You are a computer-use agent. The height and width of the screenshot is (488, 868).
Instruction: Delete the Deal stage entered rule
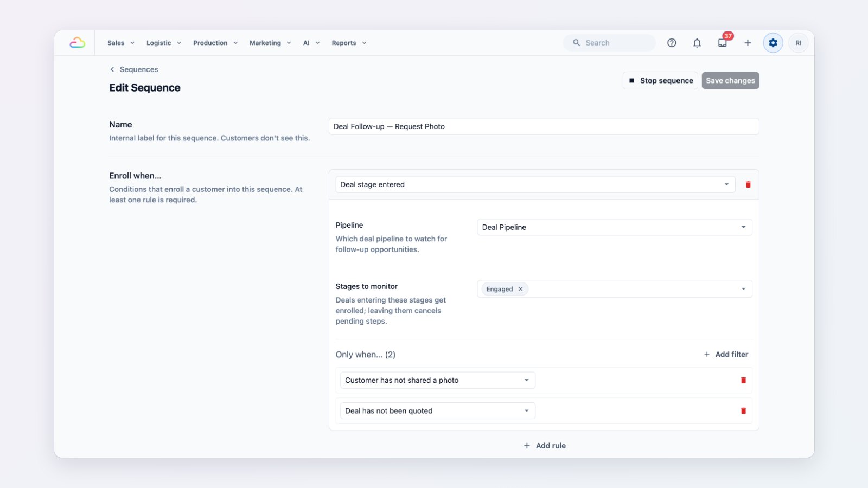(x=748, y=184)
